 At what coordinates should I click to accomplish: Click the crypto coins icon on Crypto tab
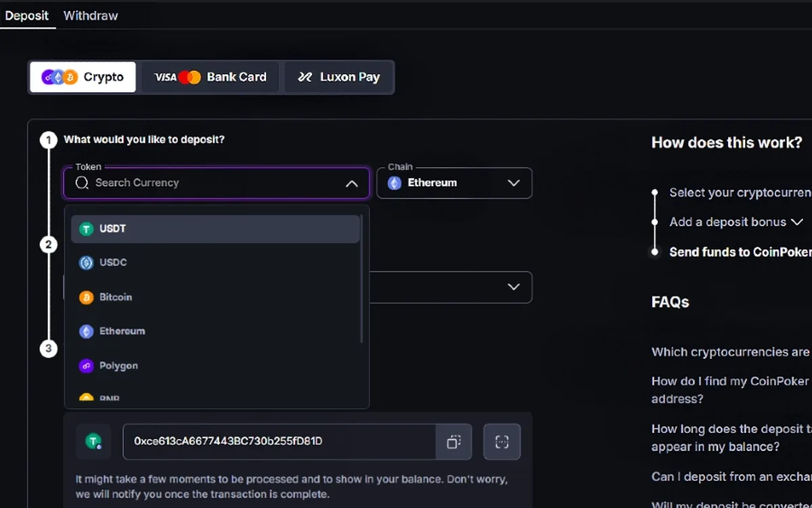pos(60,77)
